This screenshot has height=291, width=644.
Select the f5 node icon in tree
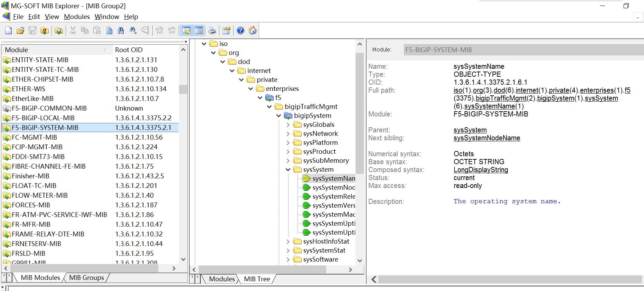pos(269,97)
